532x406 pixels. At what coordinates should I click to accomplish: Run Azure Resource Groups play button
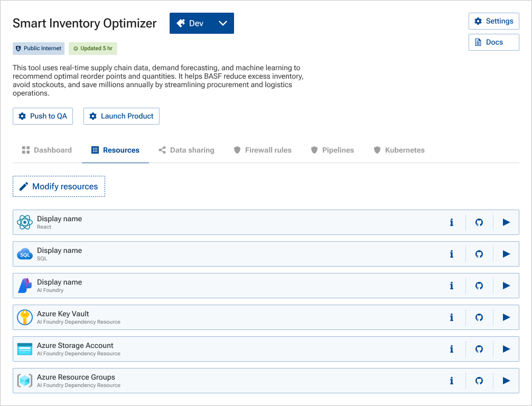tap(506, 381)
